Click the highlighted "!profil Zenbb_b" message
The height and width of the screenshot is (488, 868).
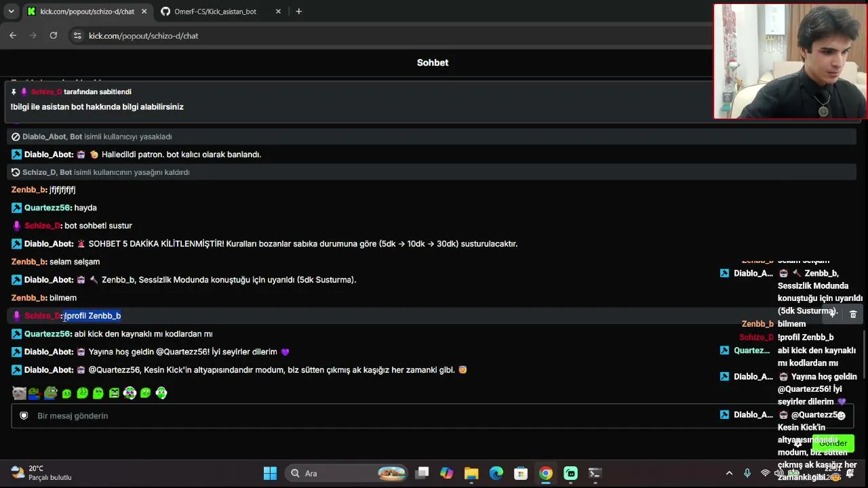(93, 316)
